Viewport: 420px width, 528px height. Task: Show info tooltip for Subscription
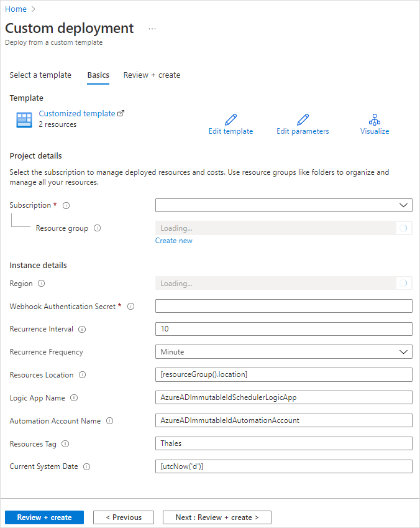click(x=66, y=205)
